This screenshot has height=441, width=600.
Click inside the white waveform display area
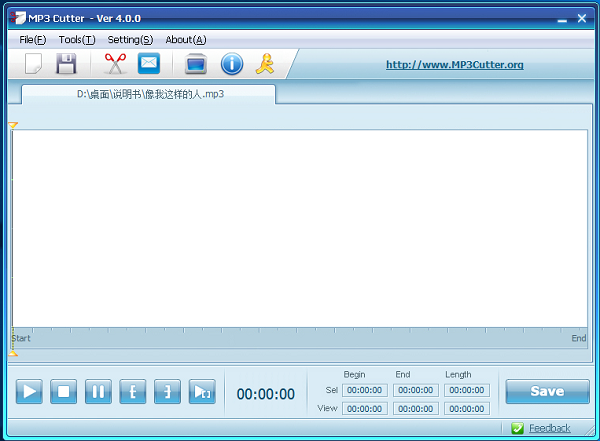[x=300, y=229]
